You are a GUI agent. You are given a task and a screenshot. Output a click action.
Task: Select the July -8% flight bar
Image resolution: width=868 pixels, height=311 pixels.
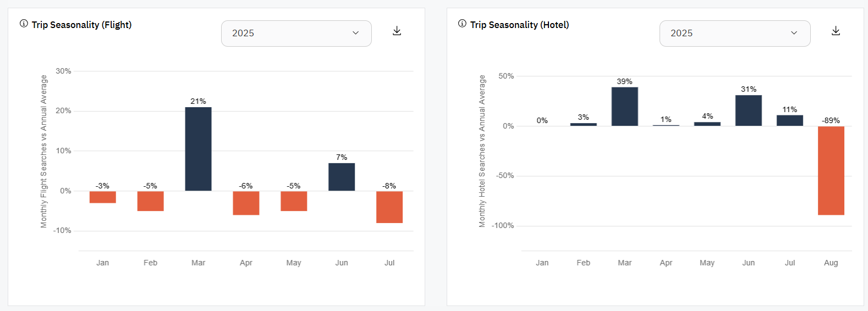(x=389, y=207)
